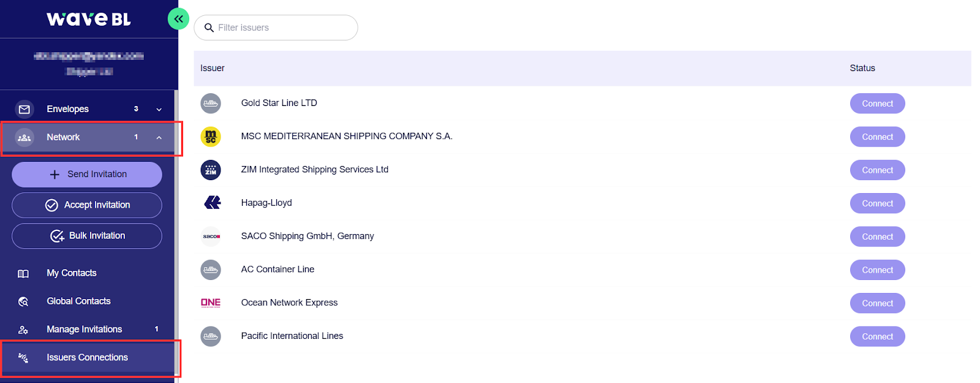Open Global Contacts page
The width and height of the screenshot is (980, 383).
click(x=78, y=301)
